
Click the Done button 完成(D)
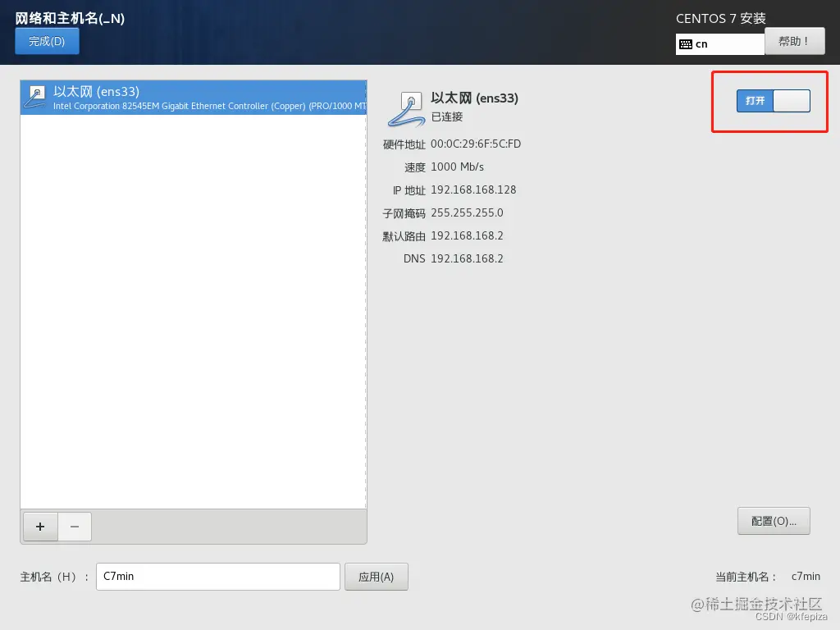(47, 41)
